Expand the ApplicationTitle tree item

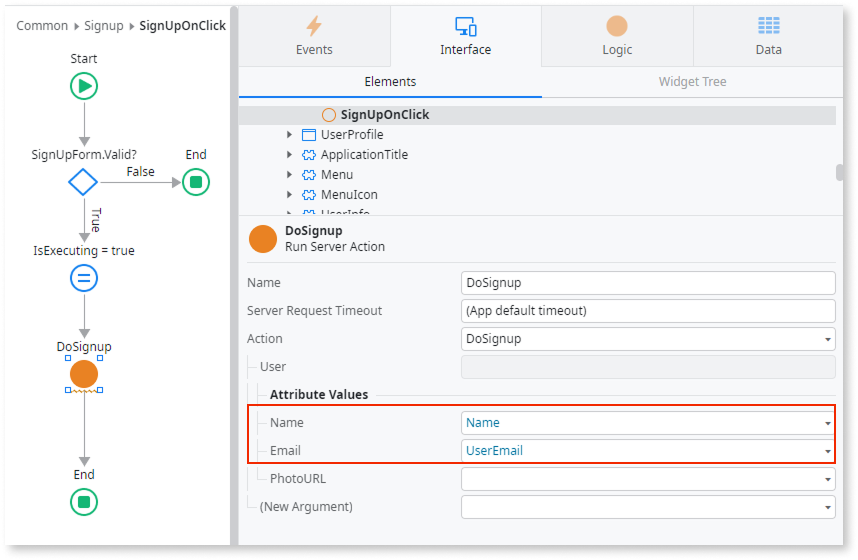289,155
